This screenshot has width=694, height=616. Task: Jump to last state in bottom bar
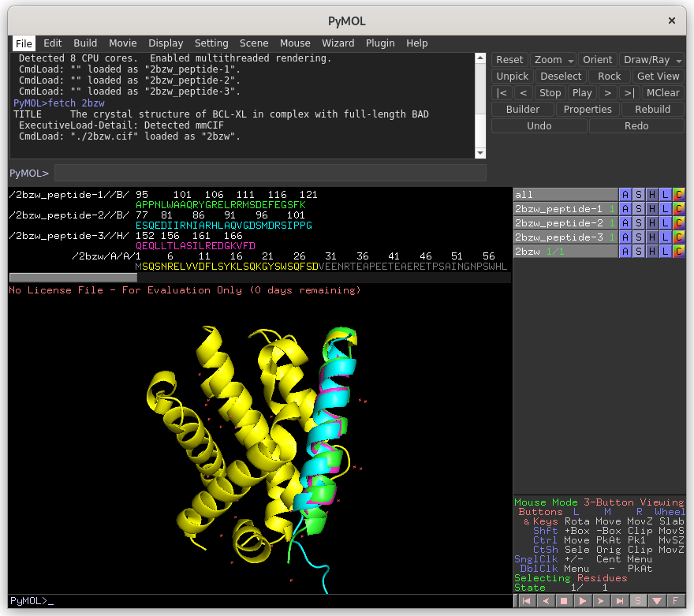click(620, 600)
